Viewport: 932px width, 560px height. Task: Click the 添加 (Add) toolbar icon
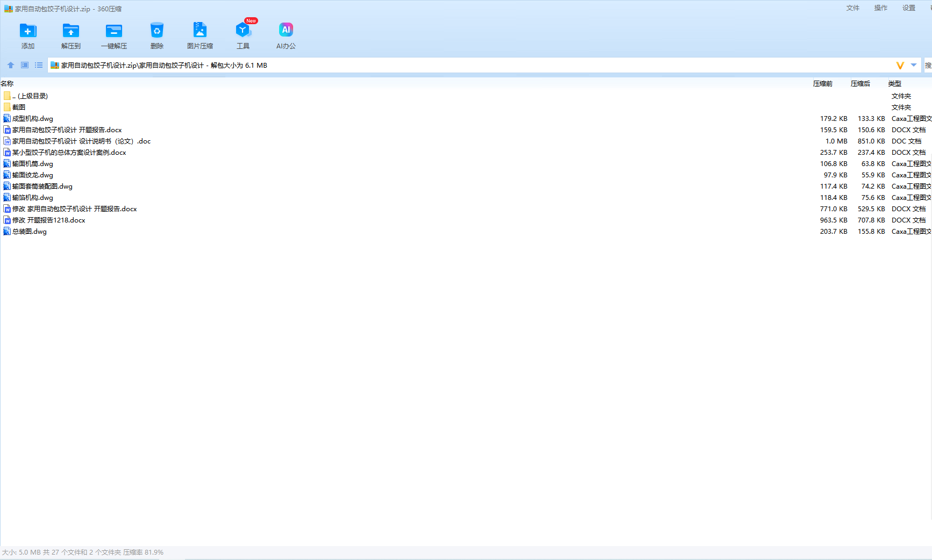pos(28,31)
